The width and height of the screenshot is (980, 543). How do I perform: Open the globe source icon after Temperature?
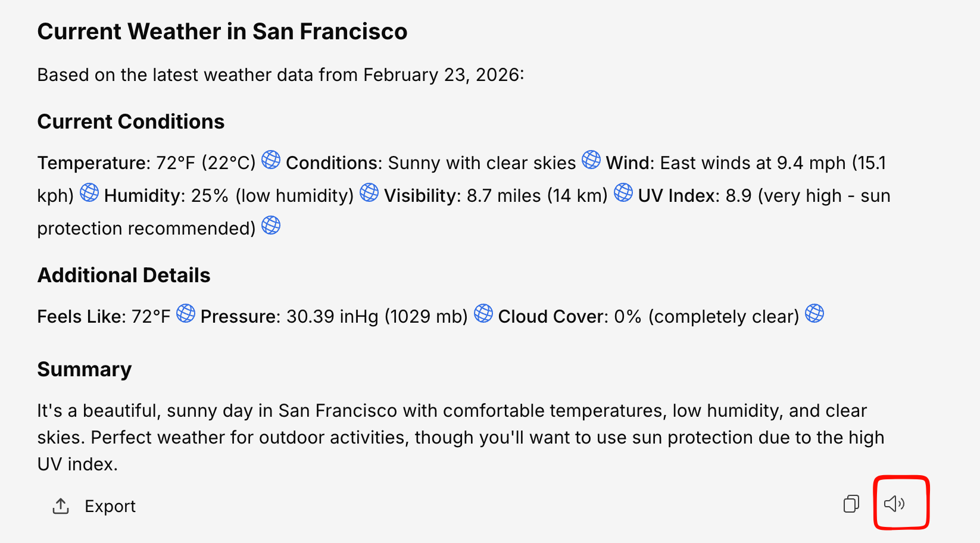click(271, 160)
